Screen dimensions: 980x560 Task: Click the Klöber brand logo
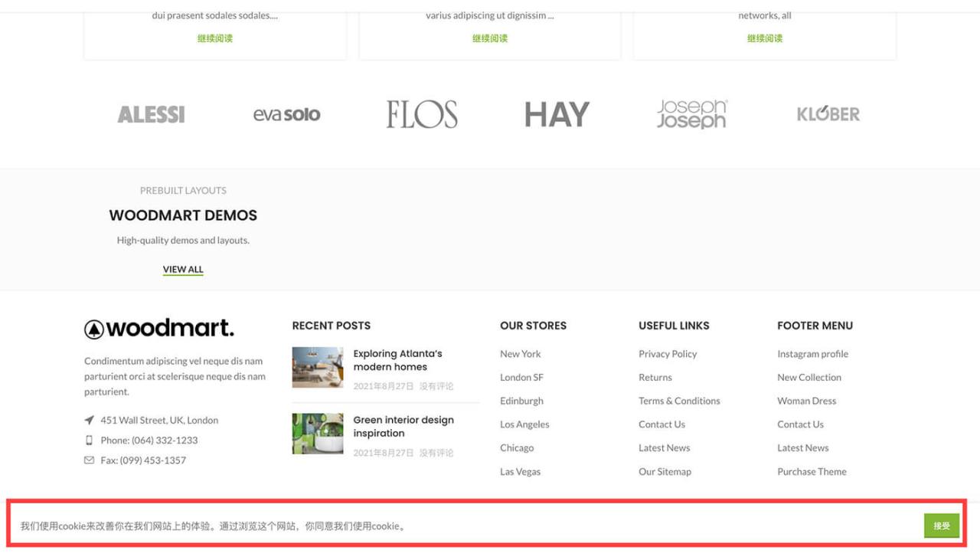[828, 113]
